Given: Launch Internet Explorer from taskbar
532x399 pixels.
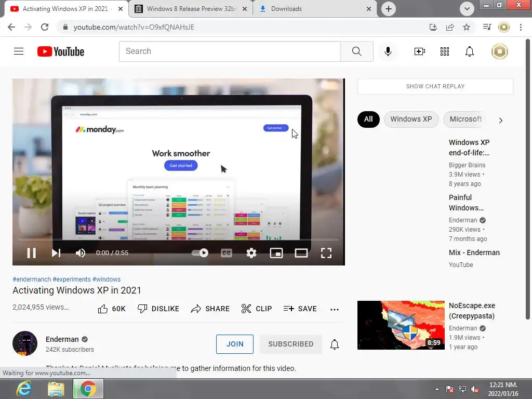Looking at the screenshot, I should pyautogui.click(x=24, y=389).
